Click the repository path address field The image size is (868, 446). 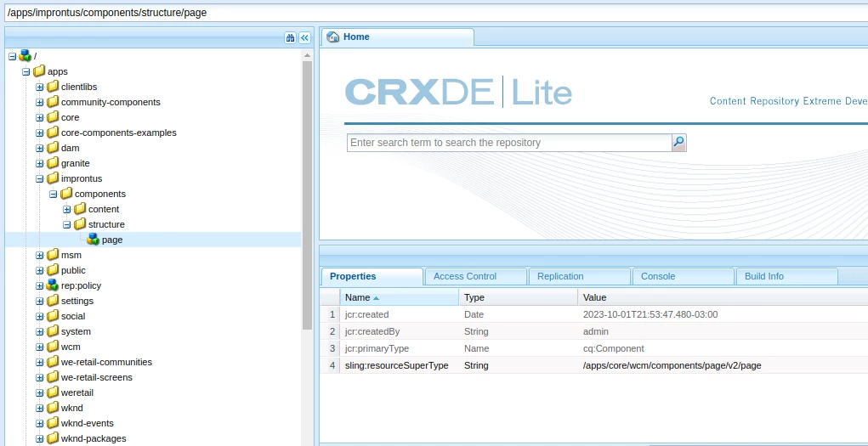tap(436, 12)
